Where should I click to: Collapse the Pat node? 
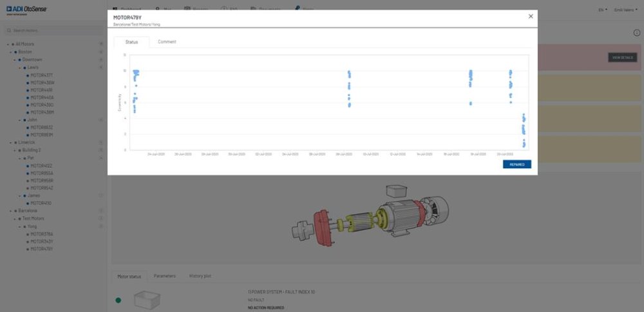pos(20,159)
